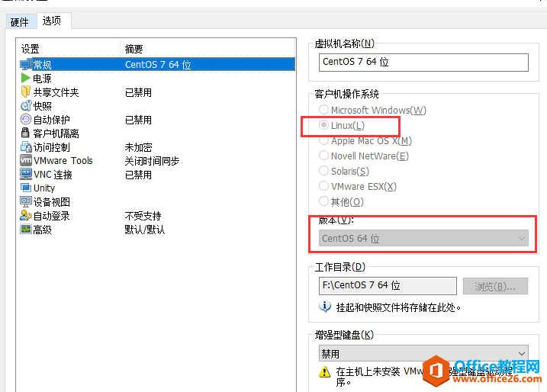Click the 浏览(B)... browse button
This screenshot has height=392, width=547.
495,286
